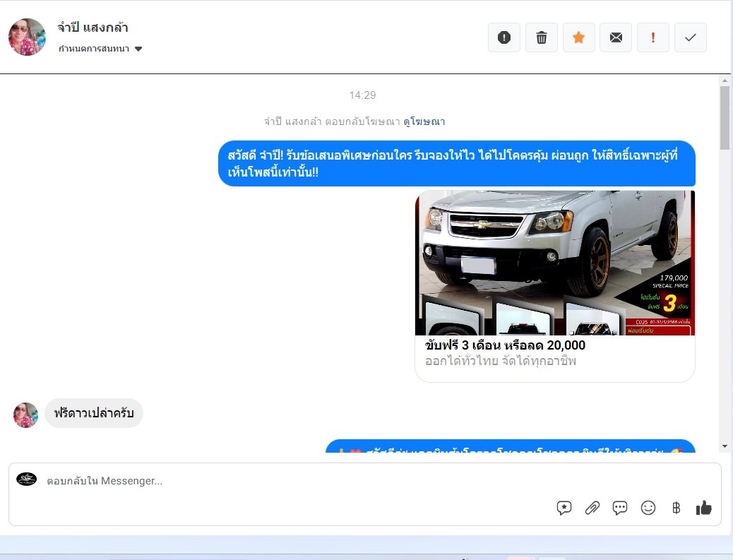Send a thumbs-up like
The image size is (733, 560).
703,508
